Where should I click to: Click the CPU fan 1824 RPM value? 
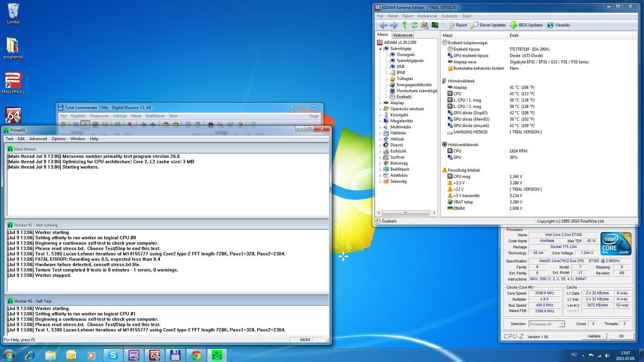pos(518,151)
